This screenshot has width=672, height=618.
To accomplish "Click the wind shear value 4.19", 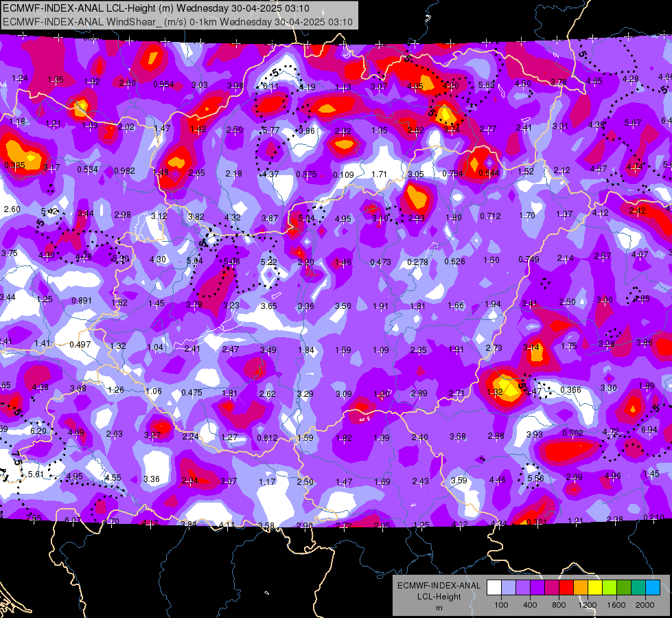I will click(x=308, y=87).
